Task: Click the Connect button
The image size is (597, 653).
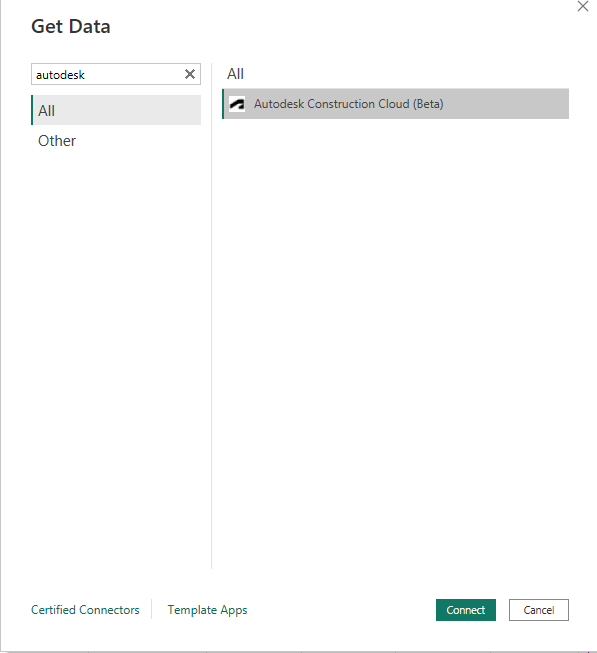Action: 465,610
